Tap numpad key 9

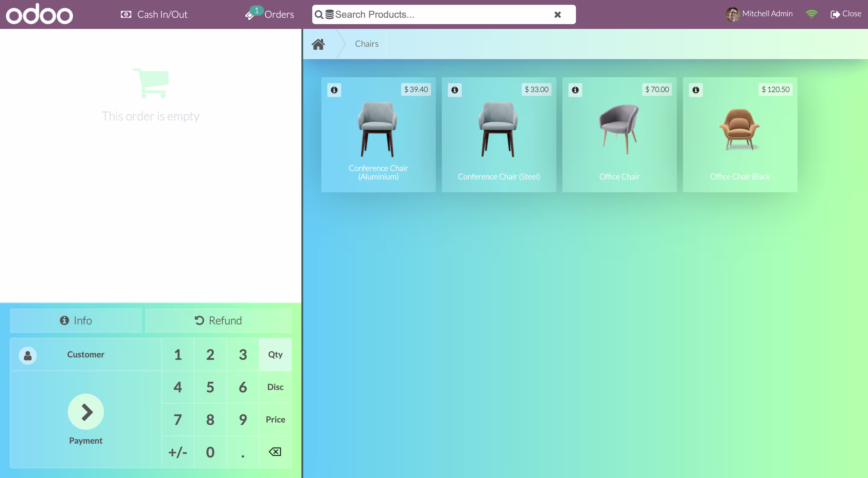(243, 420)
